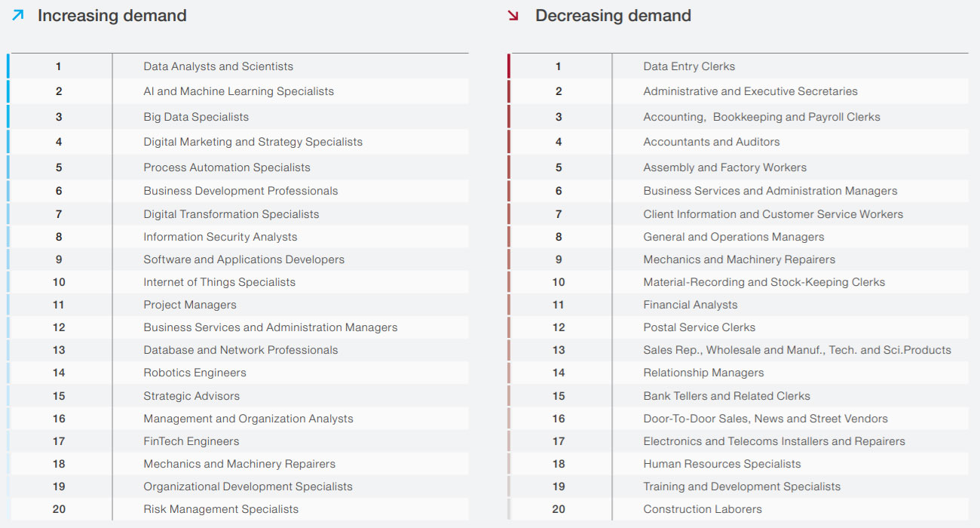Click Financial Analysts in decreasing list
This screenshot has height=528, width=980.
[x=690, y=305]
